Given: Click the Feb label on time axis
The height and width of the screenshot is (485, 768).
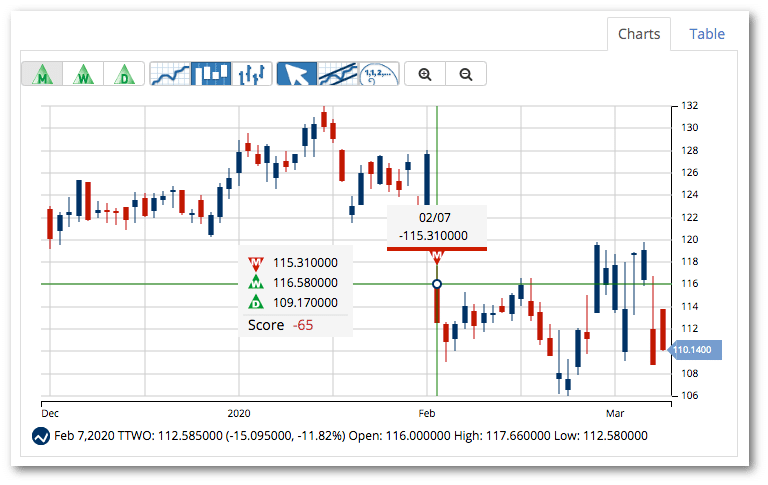Looking at the screenshot, I should 427,413.
